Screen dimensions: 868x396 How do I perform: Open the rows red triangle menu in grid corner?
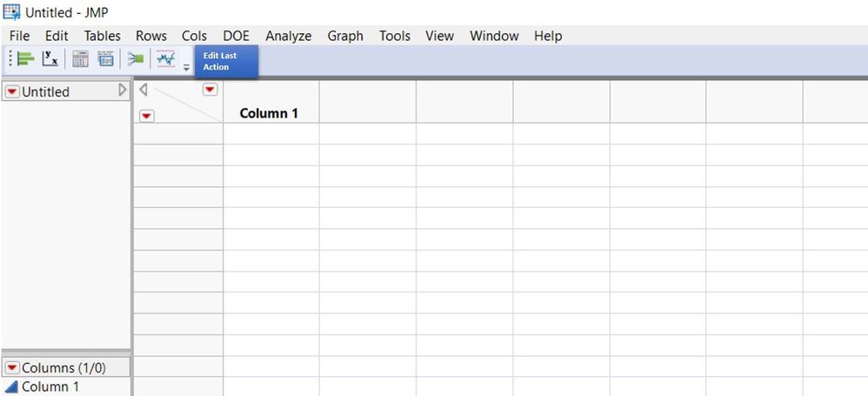[x=146, y=116]
